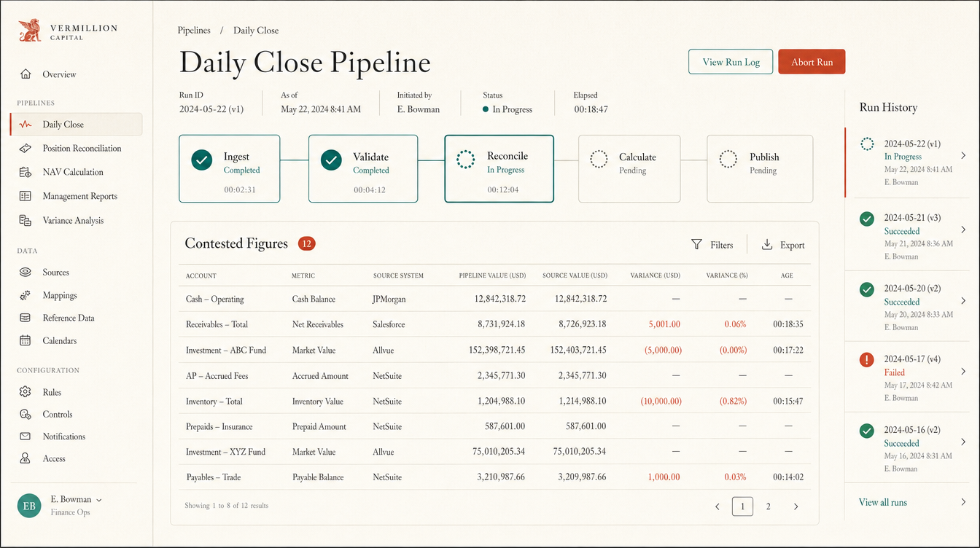
Task: Click the Abort Run button
Action: click(x=812, y=62)
